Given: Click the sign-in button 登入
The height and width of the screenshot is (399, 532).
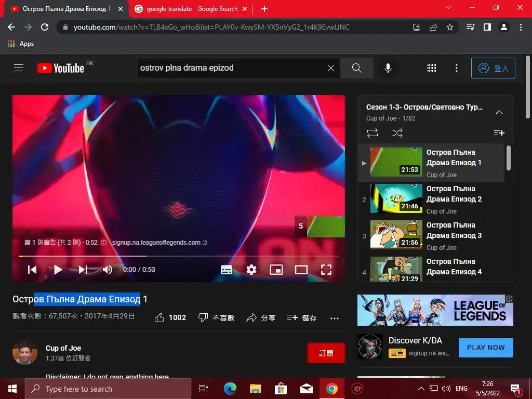Looking at the screenshot, I should [x=493, y=68].
